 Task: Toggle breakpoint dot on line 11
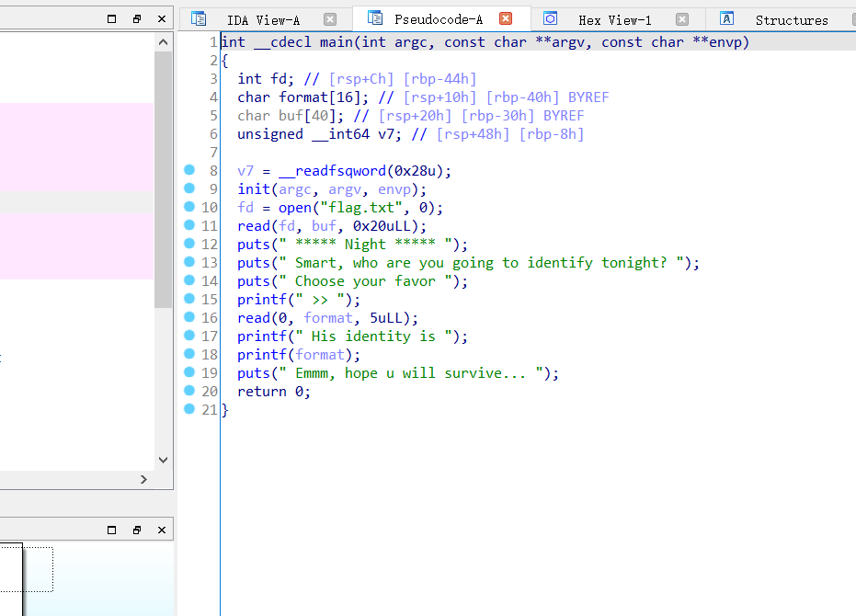click(x=189, y=225)
